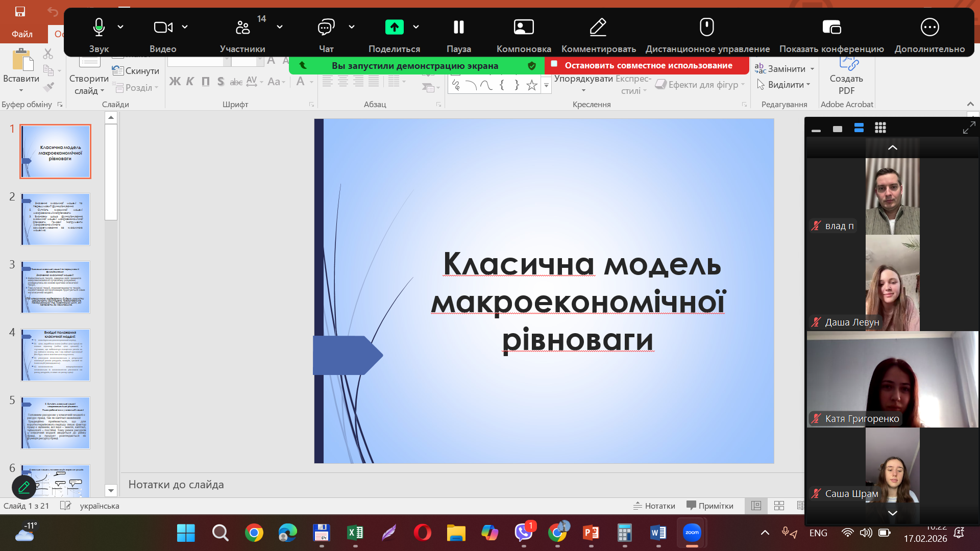Click the Комментировать annotate pencil icon
This screenshot has height=551, width=980.
598,27
